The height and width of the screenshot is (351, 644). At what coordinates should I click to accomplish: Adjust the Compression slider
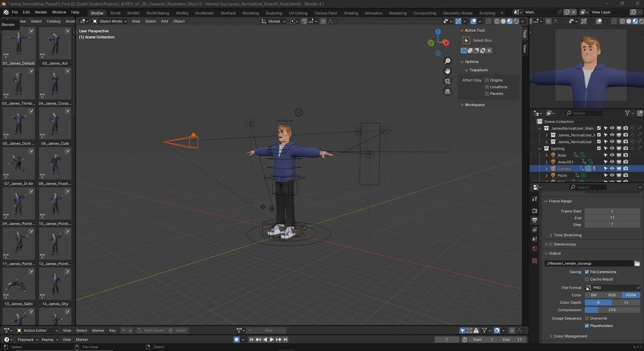[612, 310]
